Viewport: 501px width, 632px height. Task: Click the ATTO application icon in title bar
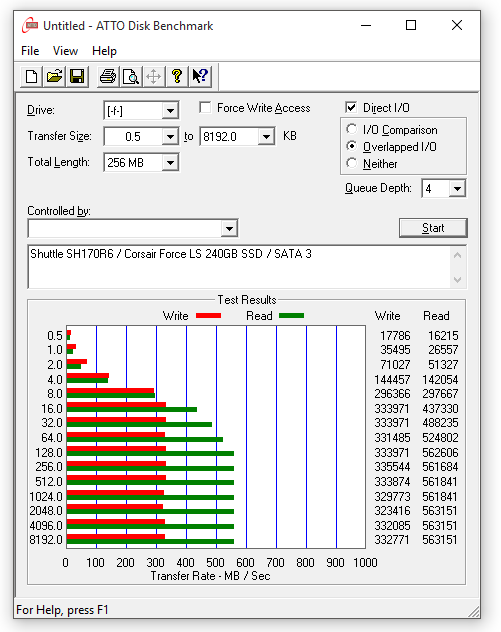pyautogui.click(x=30, y=25)
